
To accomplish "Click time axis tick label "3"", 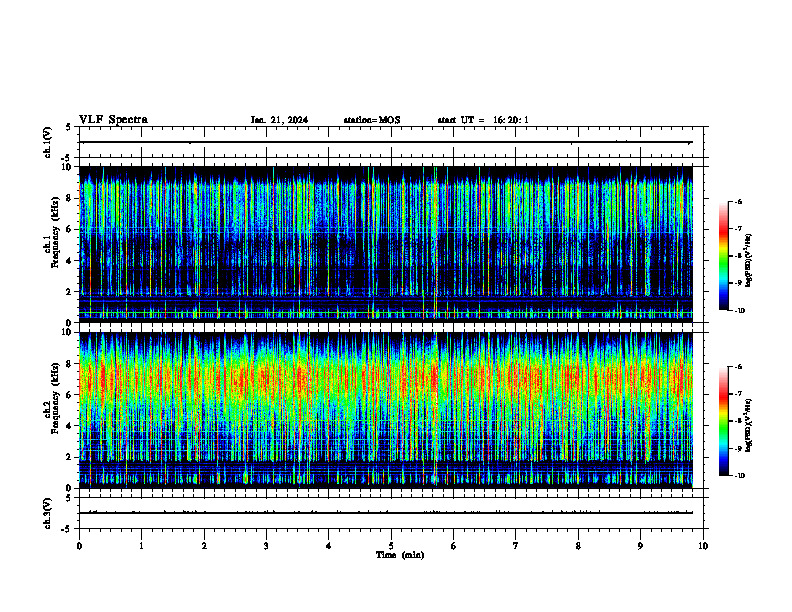I will (x=266, y=546).
